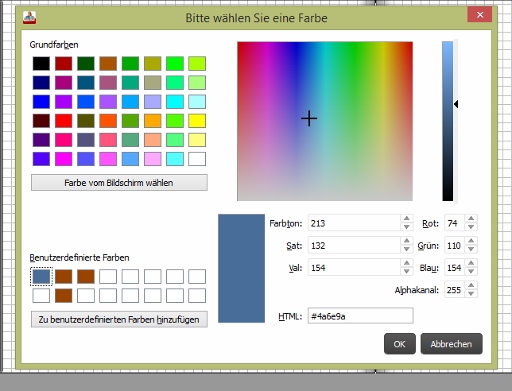Cancel the dialog with Abbrechen
Image resolution: width=512 pixels, height=391 pixels.
click(x=451, y=344)
